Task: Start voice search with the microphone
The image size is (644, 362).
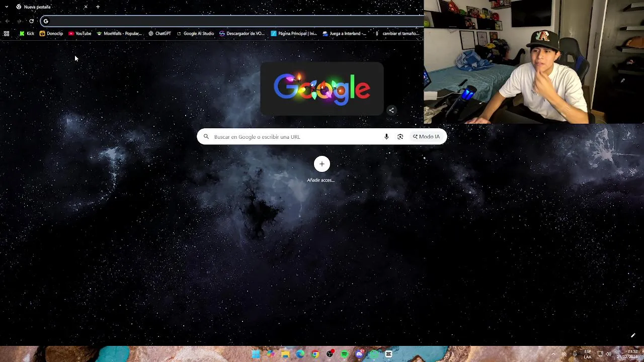Action: coord(386,137)
